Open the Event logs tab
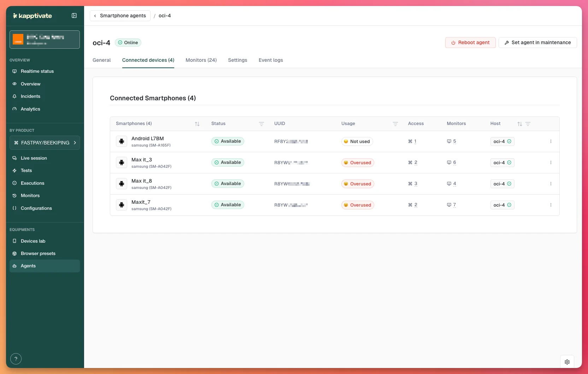The width and height of the screenshot is (588, 374). [271, 60]
